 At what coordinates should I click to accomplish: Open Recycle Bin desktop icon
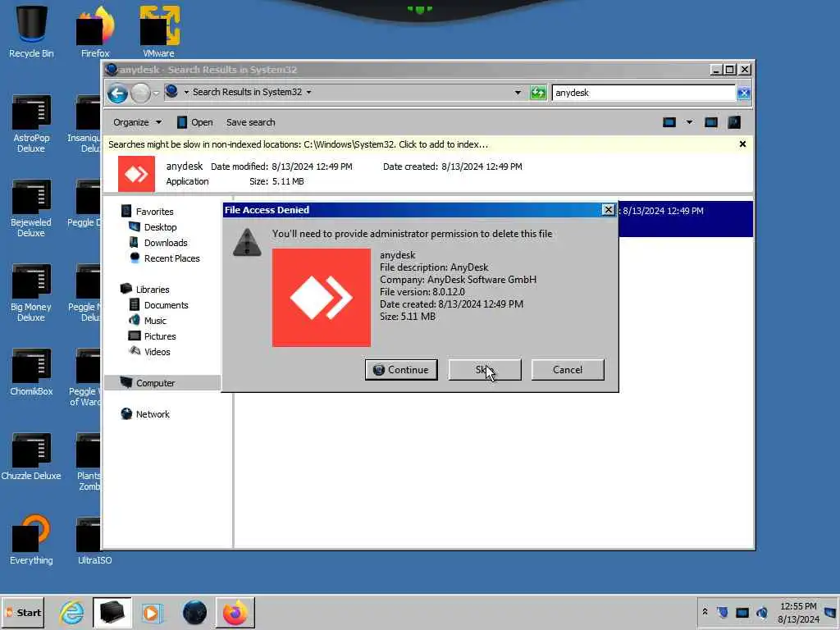coord(31,32)
